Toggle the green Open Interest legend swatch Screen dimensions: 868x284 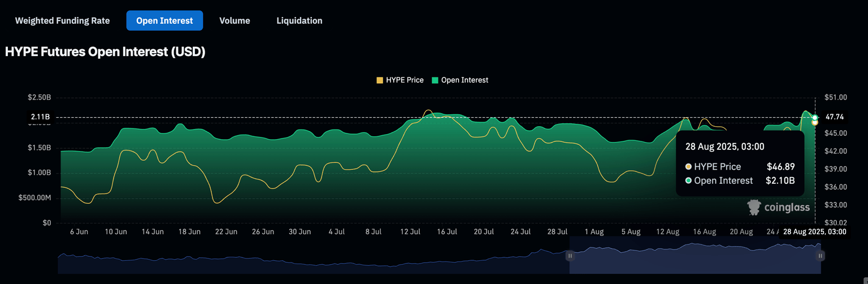click(435, 80)
